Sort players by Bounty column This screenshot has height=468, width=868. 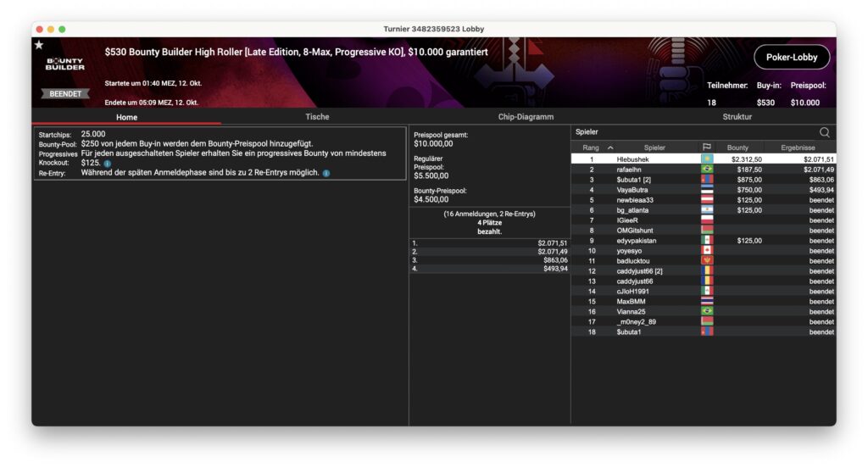click(737, 148)
